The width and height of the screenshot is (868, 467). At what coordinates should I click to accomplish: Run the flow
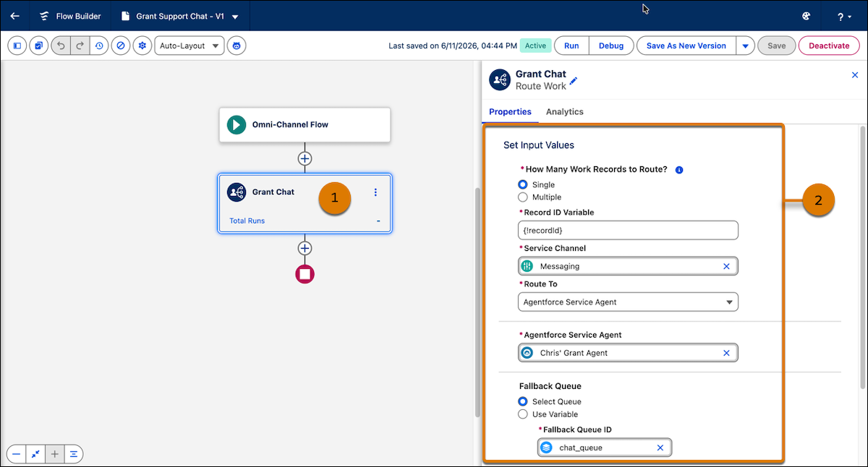click(571, 46)
